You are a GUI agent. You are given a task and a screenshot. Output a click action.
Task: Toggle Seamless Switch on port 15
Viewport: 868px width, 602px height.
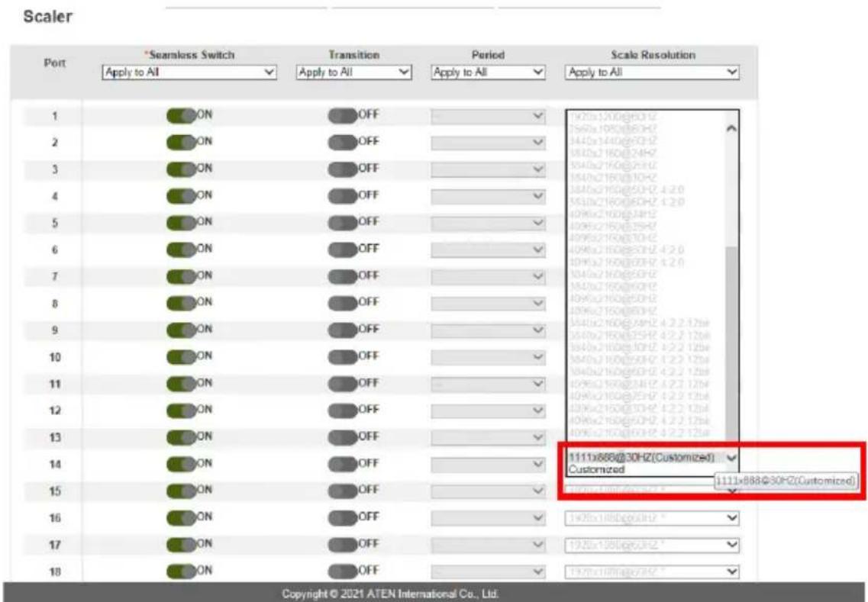click(x=182, y=491)
